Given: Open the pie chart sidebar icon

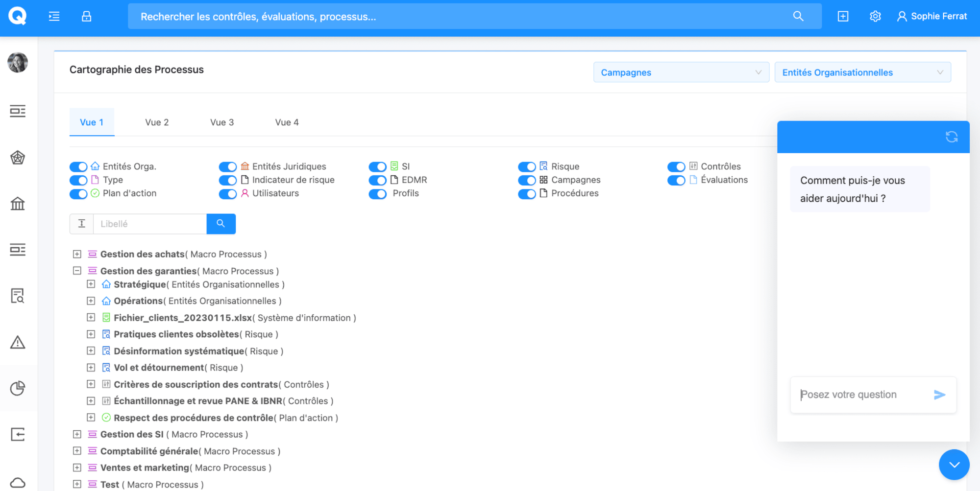Looking at the screenshot, I should (x=18, y=388).
